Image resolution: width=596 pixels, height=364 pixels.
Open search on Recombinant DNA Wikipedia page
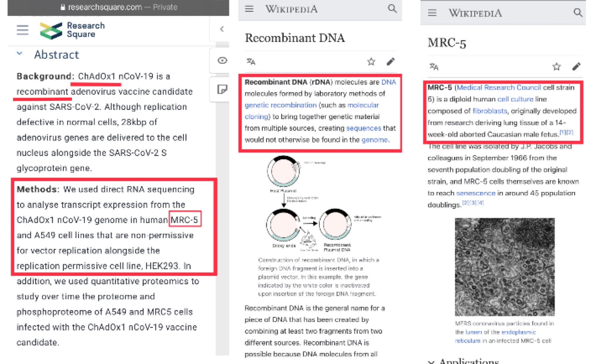pos(392,9)
